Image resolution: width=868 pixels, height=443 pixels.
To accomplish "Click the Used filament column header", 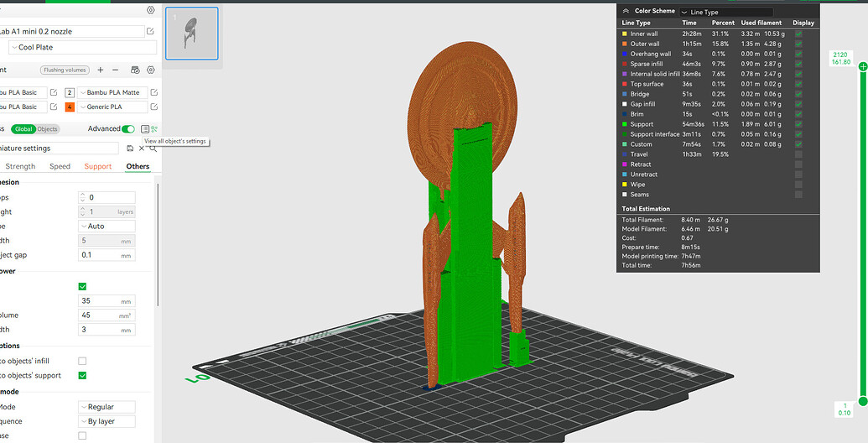I will pos(761,23).
